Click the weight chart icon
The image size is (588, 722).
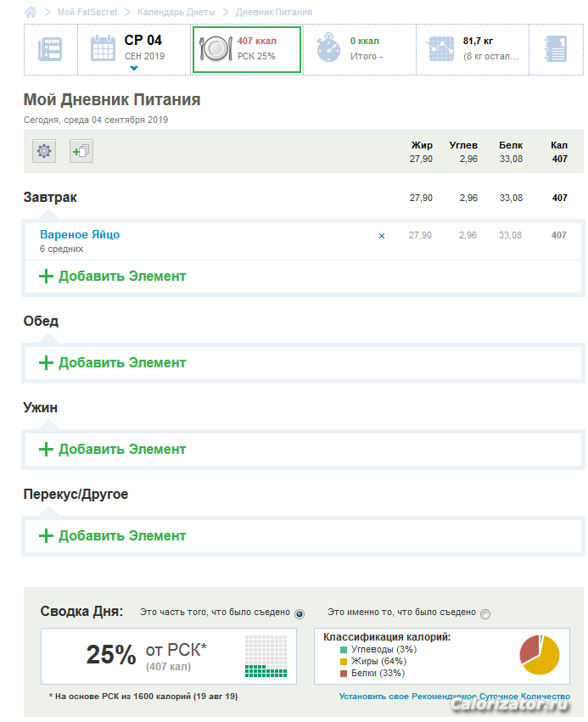[x=440, y=48]
